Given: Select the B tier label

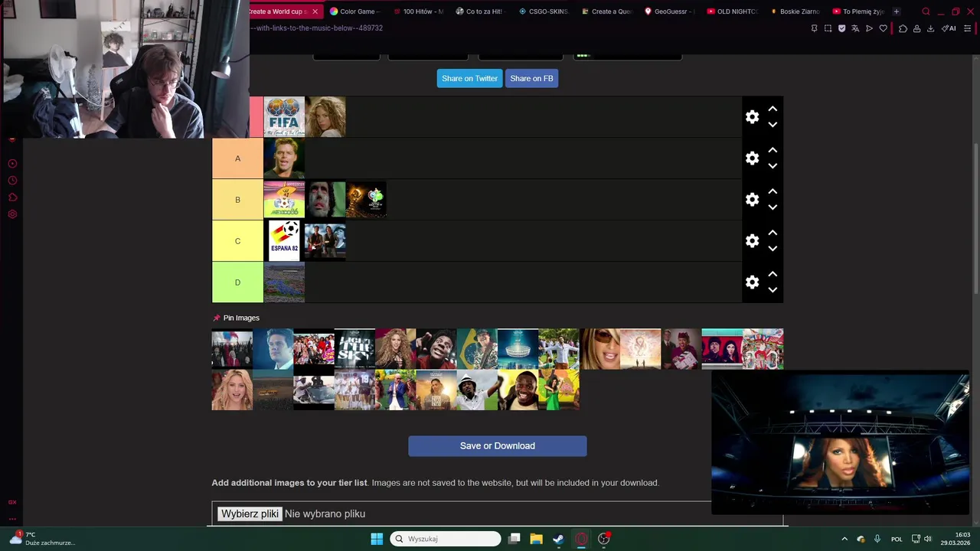Looking at the screenshot, I should point(237,200).
